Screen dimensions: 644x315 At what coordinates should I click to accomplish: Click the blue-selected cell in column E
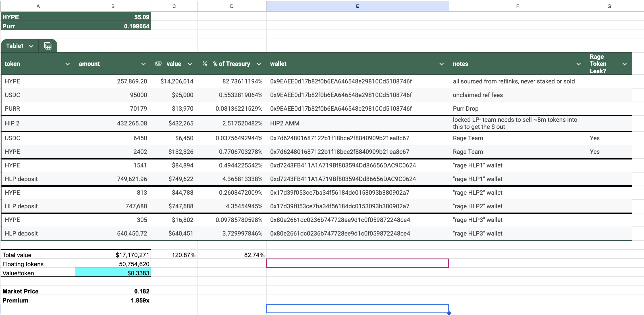358,308
